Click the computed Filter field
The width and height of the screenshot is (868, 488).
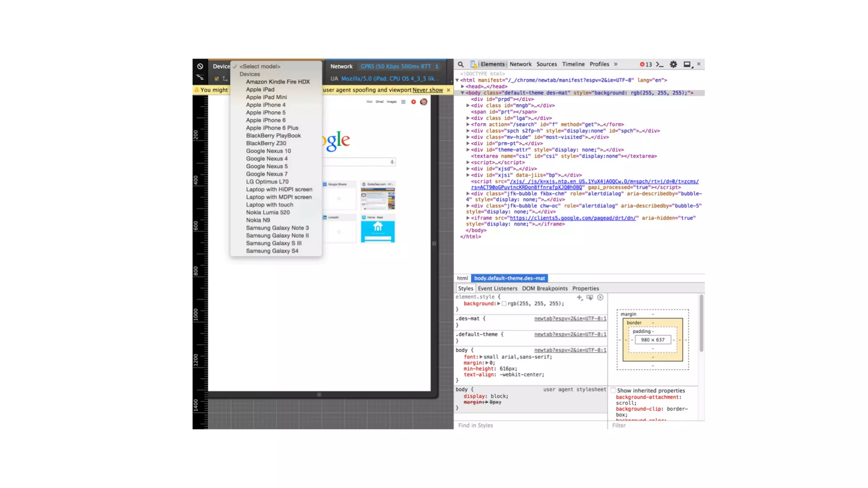(x=656, y=425)
